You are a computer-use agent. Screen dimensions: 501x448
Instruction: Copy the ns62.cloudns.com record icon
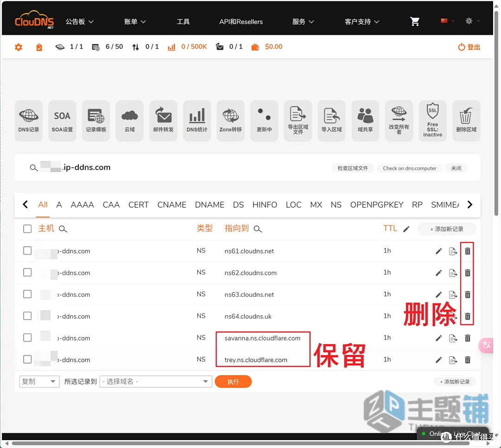point(453,273)
